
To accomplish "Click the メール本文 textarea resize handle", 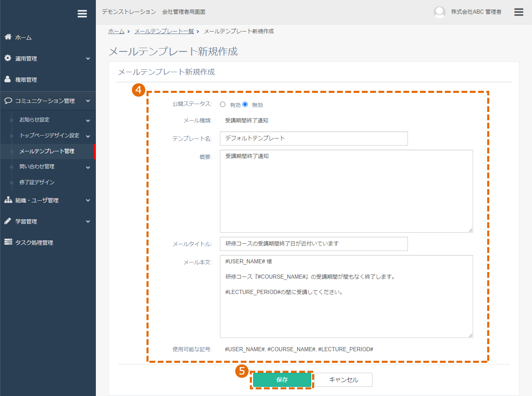I will point(471,335).
